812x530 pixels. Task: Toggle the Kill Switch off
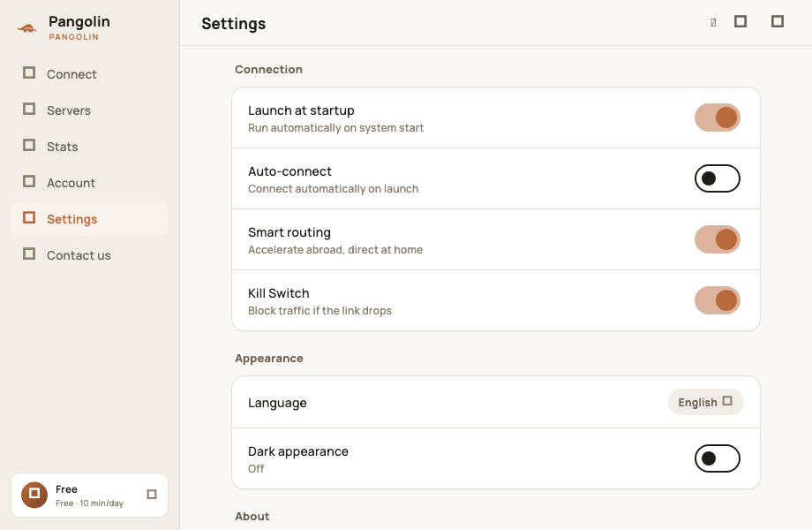[x=718, y=300]
